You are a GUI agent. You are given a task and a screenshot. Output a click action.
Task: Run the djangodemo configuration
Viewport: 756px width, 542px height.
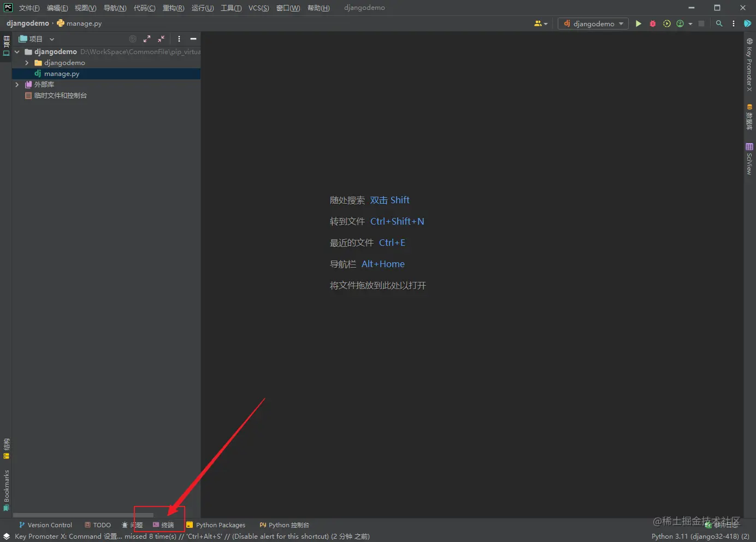coord(638,23)
